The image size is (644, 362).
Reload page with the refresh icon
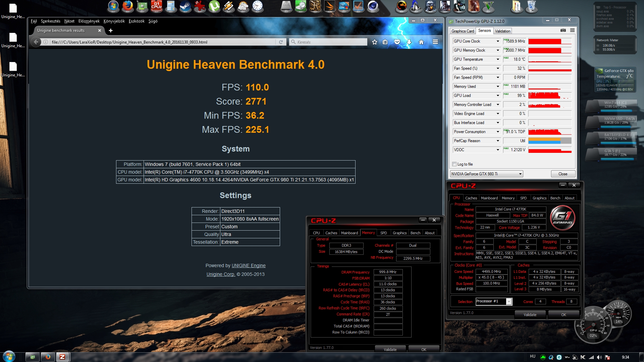pyautogui.click(x=281, y=42)
